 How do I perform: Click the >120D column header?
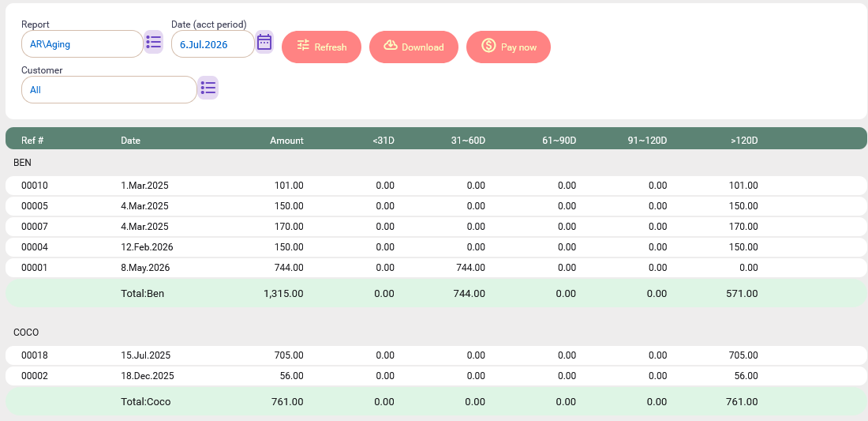point(745,141)
